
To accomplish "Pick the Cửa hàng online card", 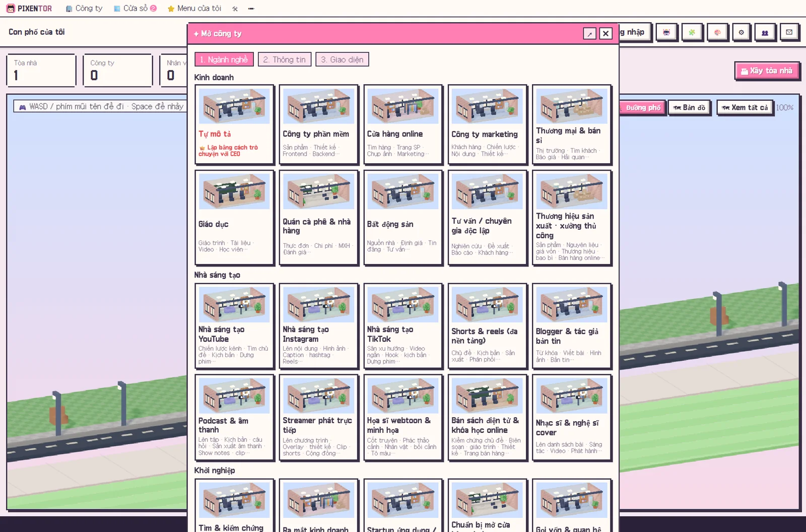I will [403, 124].
